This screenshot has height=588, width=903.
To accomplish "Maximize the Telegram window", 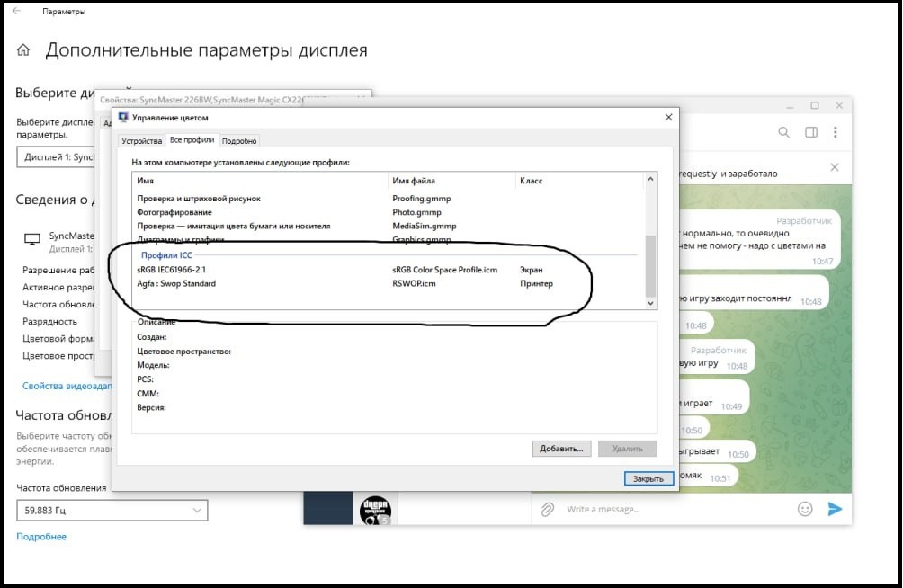I will point(814,106).
